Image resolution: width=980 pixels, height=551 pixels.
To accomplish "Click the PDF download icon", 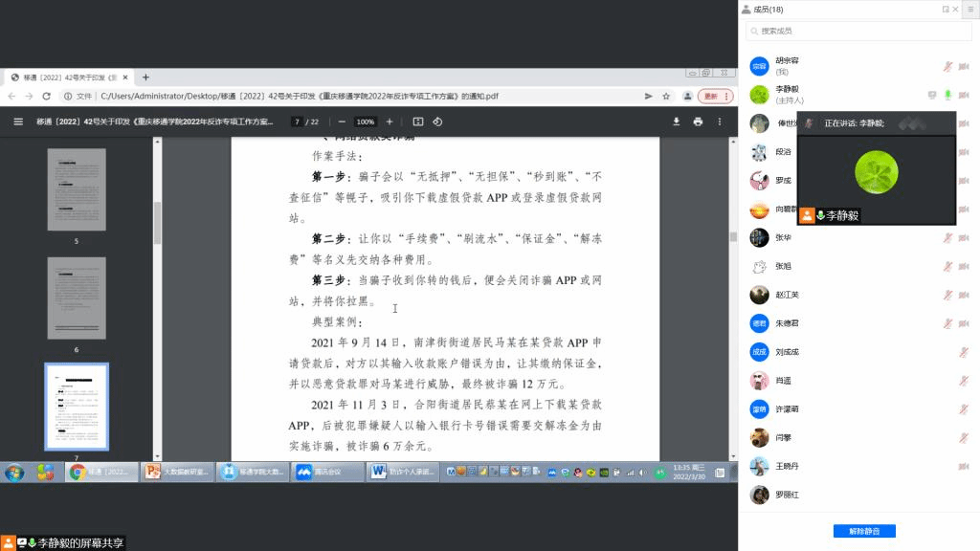I will 677,121.
